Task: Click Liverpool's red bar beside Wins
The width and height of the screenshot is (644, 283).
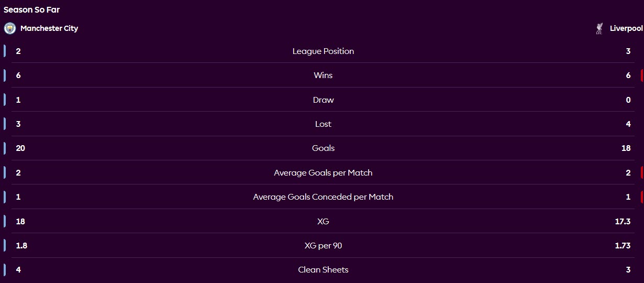Action: [641, 75]
